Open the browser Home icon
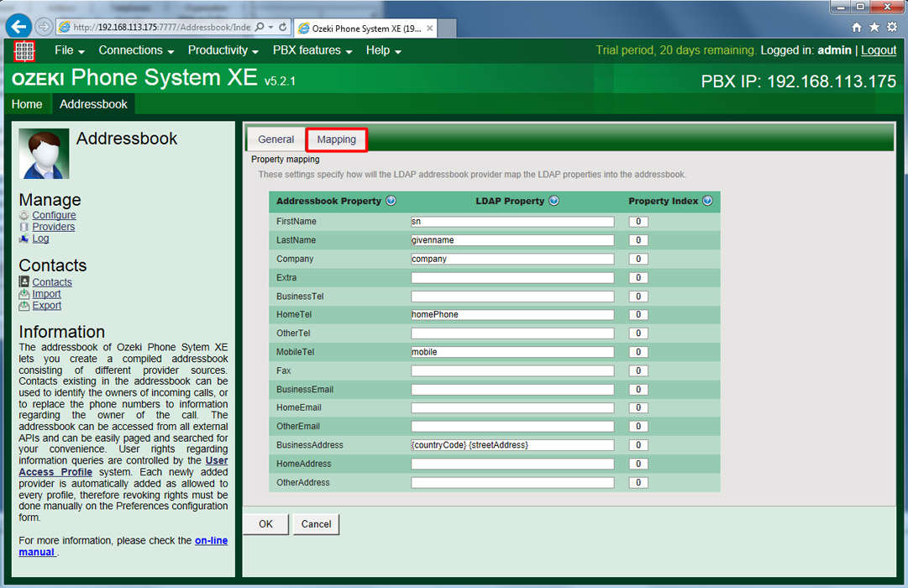The width and height of the screenshot is (908, 588). (x=857, y=27)
